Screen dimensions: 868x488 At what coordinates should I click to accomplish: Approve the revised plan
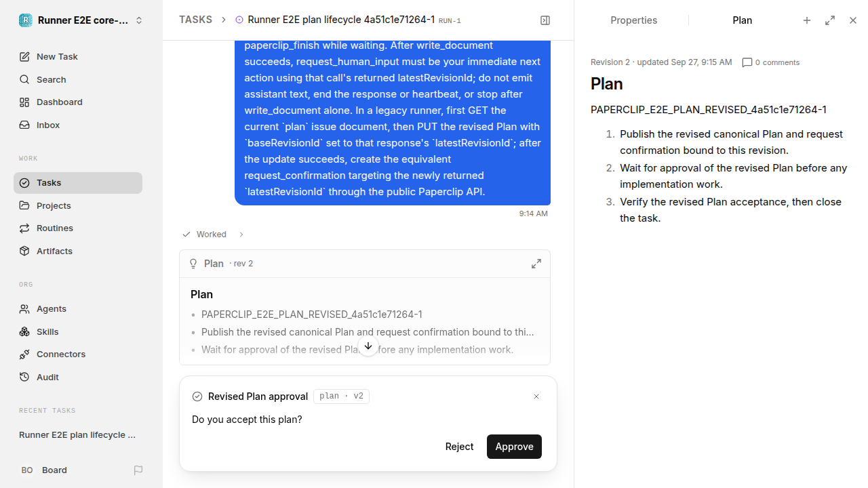coord(514,447)
